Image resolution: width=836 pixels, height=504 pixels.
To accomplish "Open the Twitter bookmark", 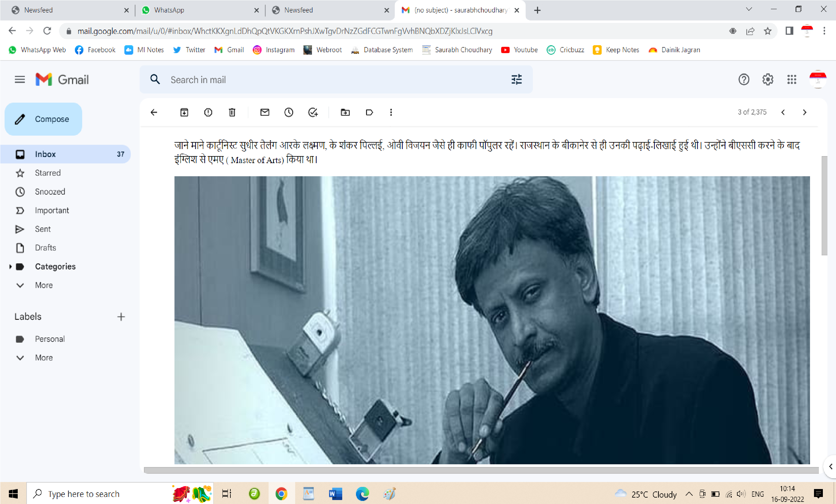I will [x=189, y=50].
